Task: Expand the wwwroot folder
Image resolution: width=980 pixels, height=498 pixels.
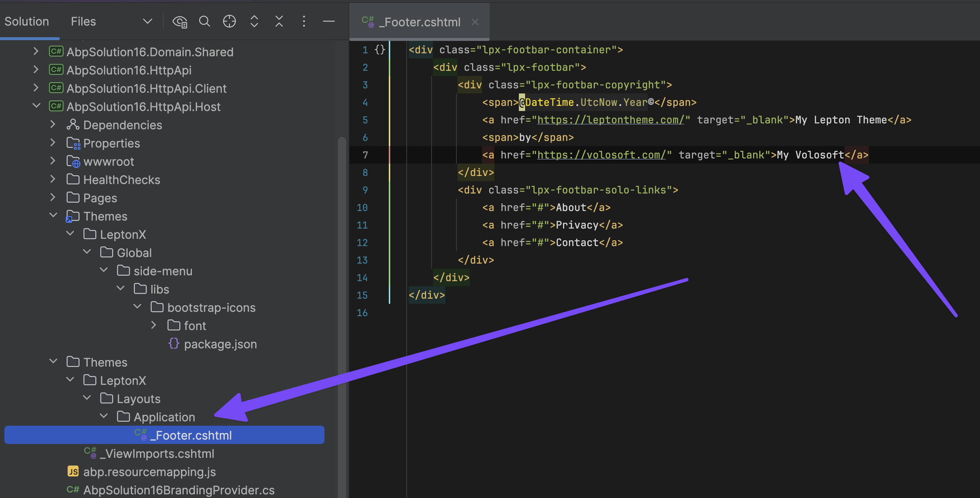Action: click(x=53, y=161)
